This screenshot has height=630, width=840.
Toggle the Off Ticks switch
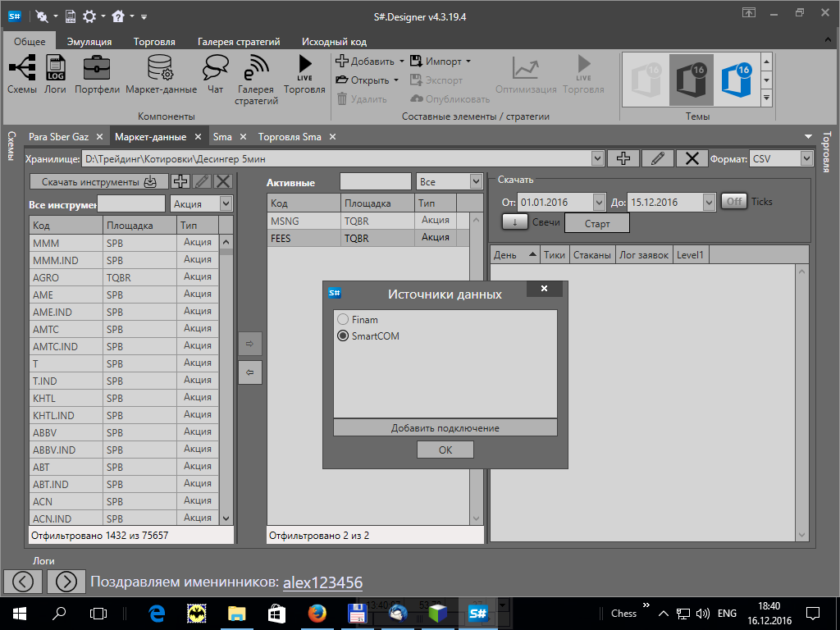(x=734, y=201)
